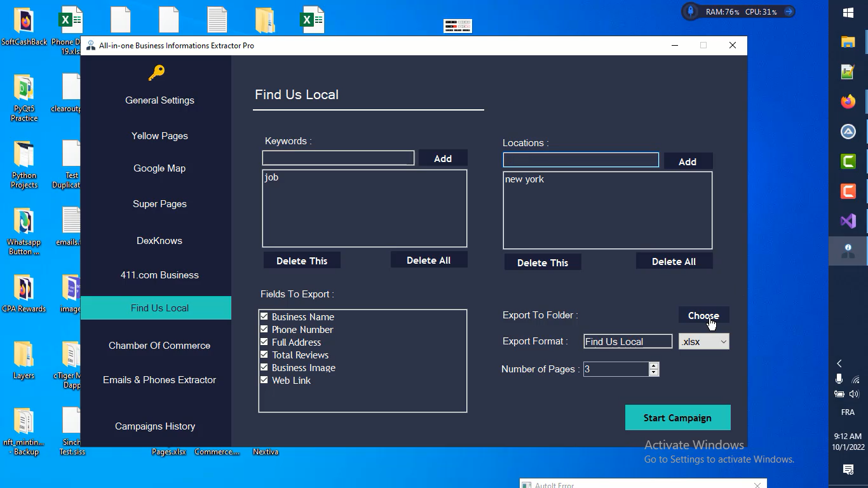868x488 pixels.
Task: Disable the Business Image export field
Action: [264, 367]
